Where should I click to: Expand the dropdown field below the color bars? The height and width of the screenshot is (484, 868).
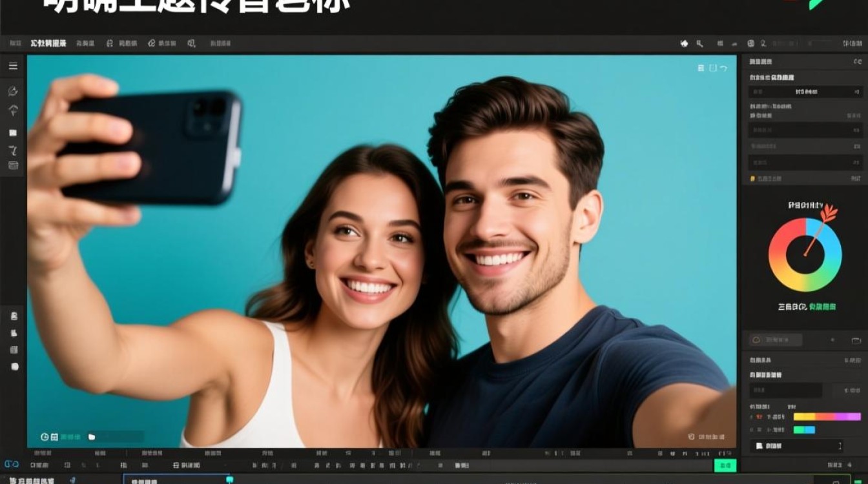point(796,446)
